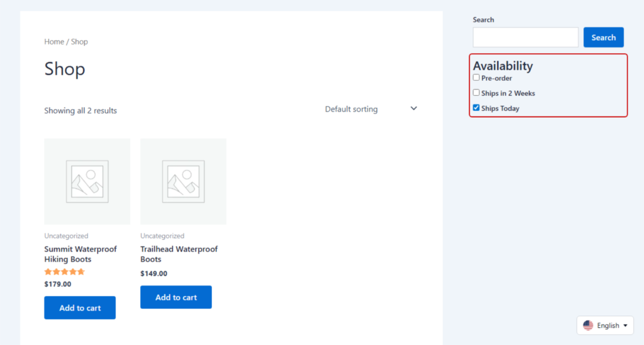Open the Default sorting dropdown
The height and width of the screenshot is (345, 644).
[371, 109]
